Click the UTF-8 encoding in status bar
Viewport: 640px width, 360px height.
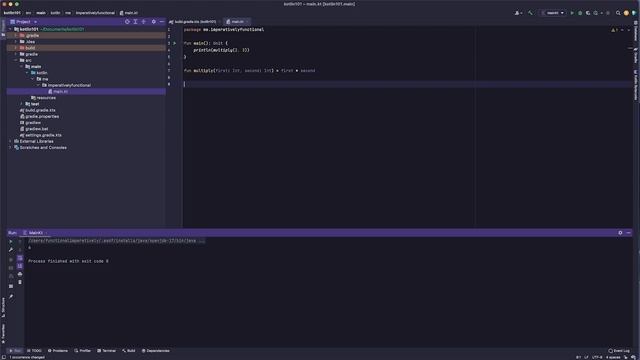(597, 357)
